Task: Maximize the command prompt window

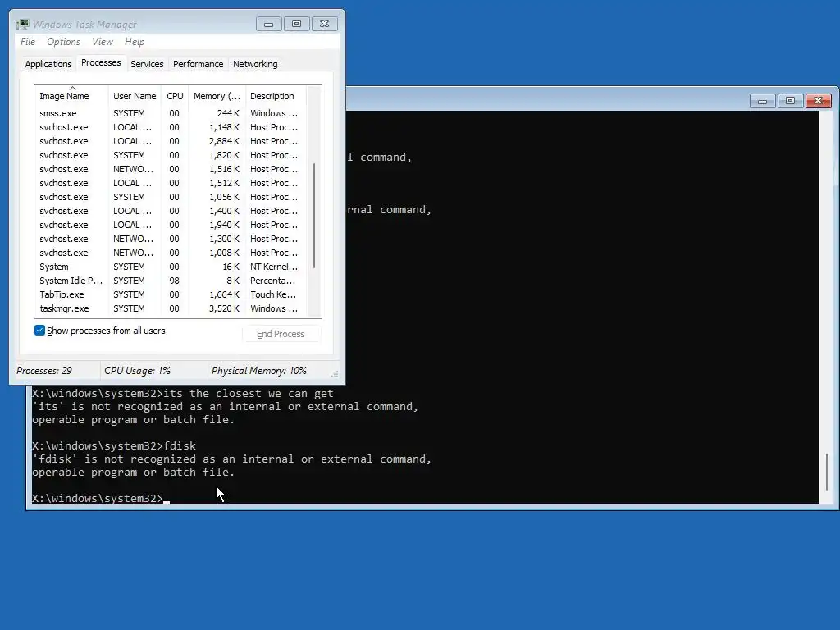Action: pyautogui.click(x=790, y=101)
